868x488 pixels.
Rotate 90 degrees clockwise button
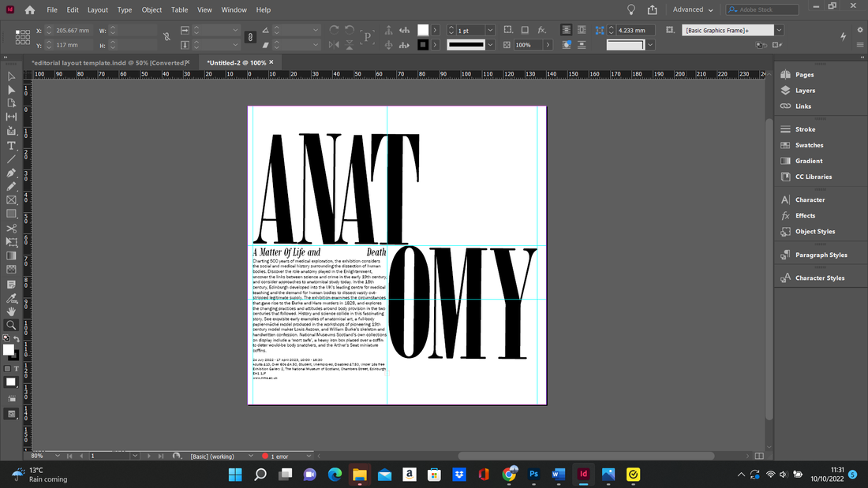(334, 30)
